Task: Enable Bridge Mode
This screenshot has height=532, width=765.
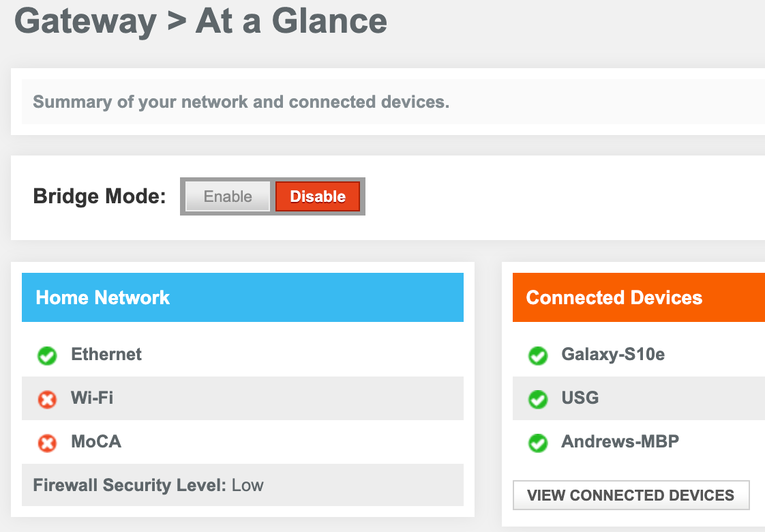Action: pyautogui.click(x=228, y=196)
